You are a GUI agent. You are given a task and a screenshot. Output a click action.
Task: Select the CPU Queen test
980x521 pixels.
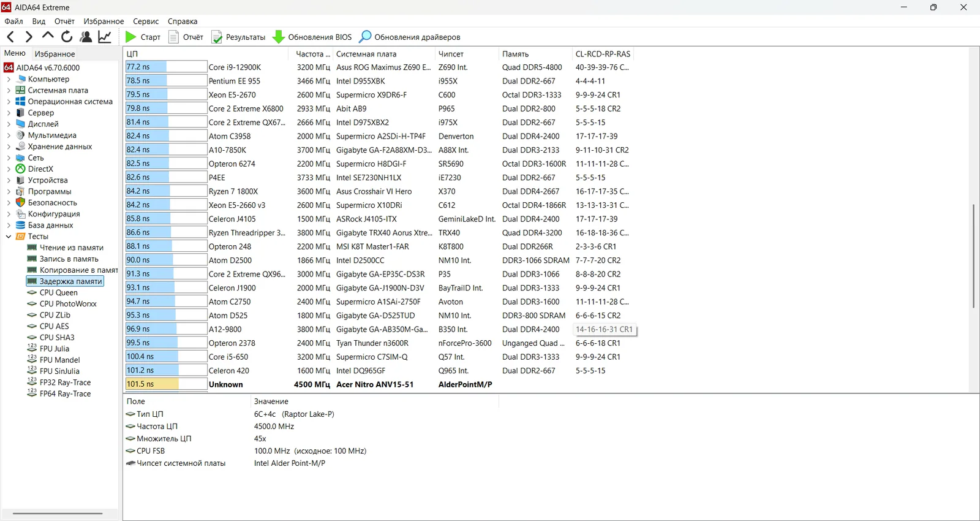(x=59, y=292)
